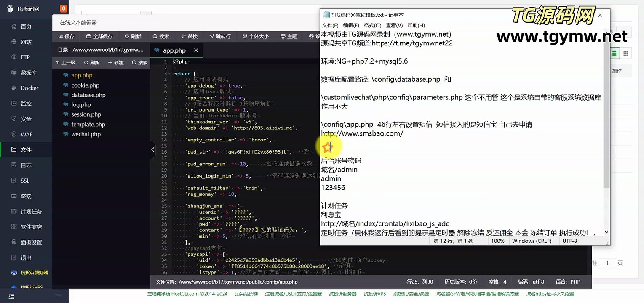
Task: Click 全部保存 in the editor toolbar
Action: point(99,36)
